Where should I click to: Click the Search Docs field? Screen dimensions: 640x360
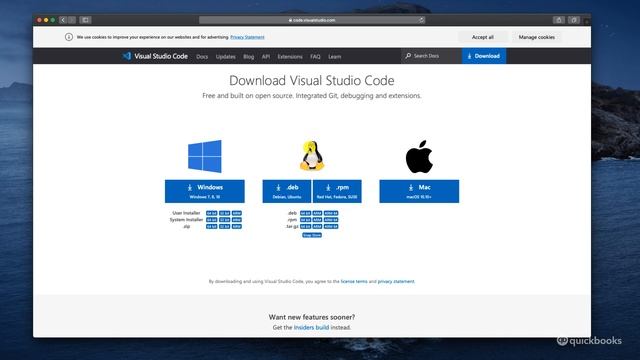tap(431, 56)
